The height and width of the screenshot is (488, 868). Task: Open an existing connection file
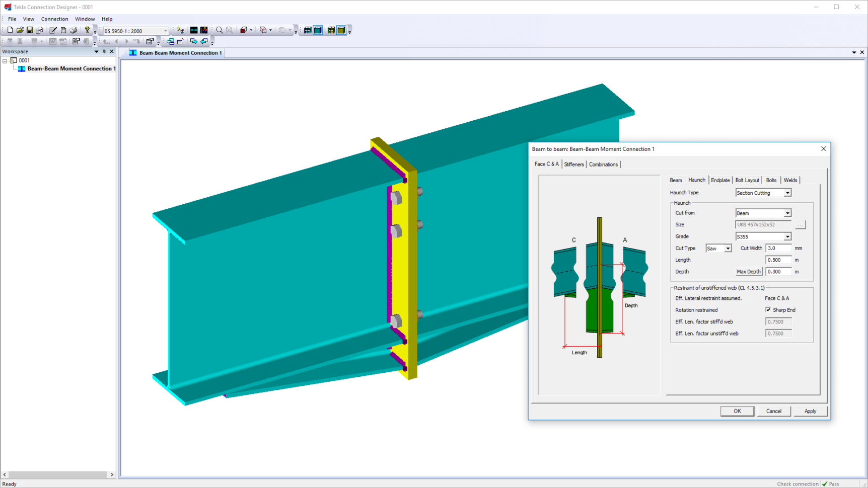tap(20, 30)
